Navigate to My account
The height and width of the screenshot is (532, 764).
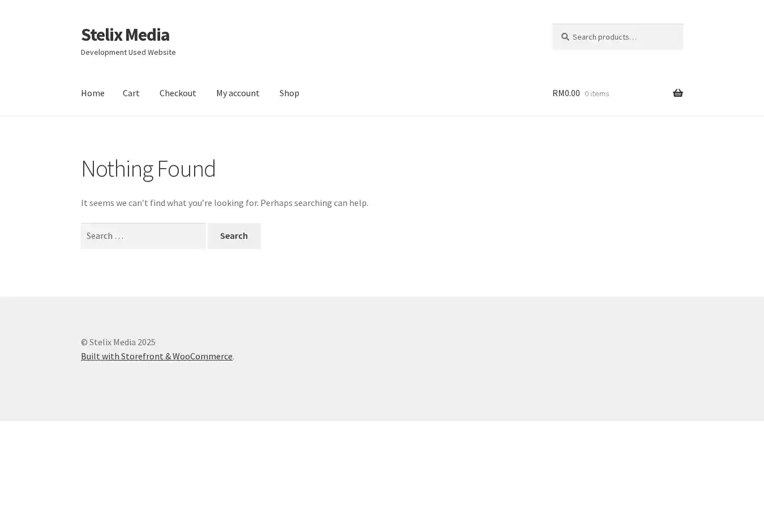click(238, 93)
